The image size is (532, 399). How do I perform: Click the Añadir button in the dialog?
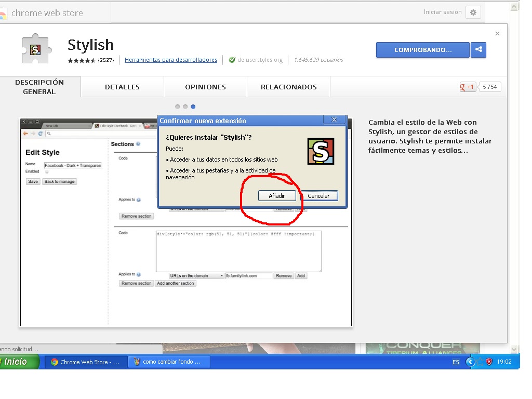coord(277,196)
